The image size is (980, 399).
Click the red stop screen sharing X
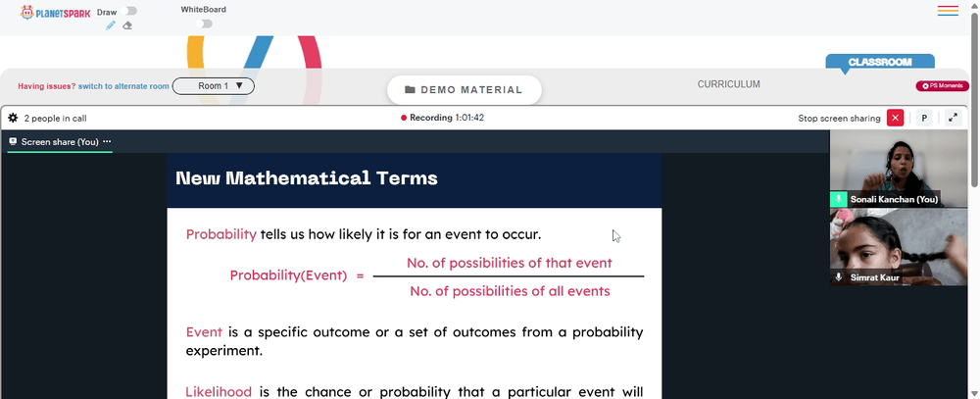pyautogui.click(x=895, y=118)
